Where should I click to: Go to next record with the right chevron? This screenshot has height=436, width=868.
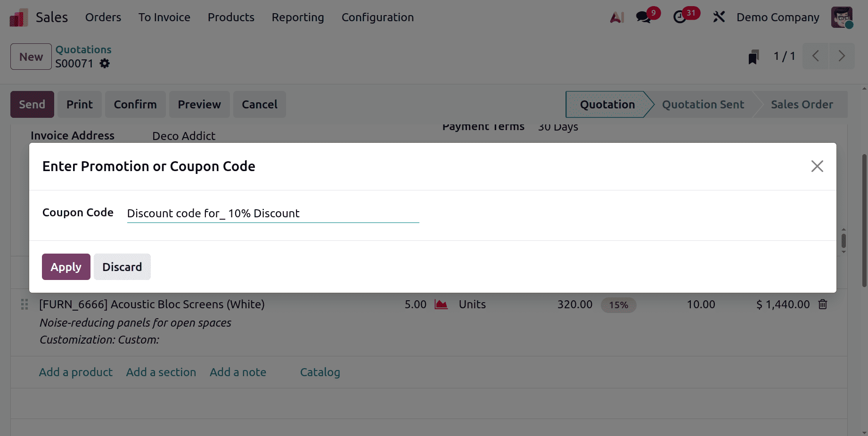(x=842, y=56)
